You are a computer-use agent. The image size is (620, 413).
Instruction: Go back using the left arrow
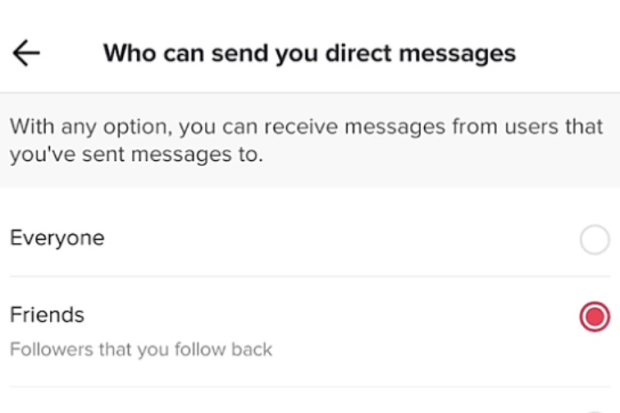[26, 53]
